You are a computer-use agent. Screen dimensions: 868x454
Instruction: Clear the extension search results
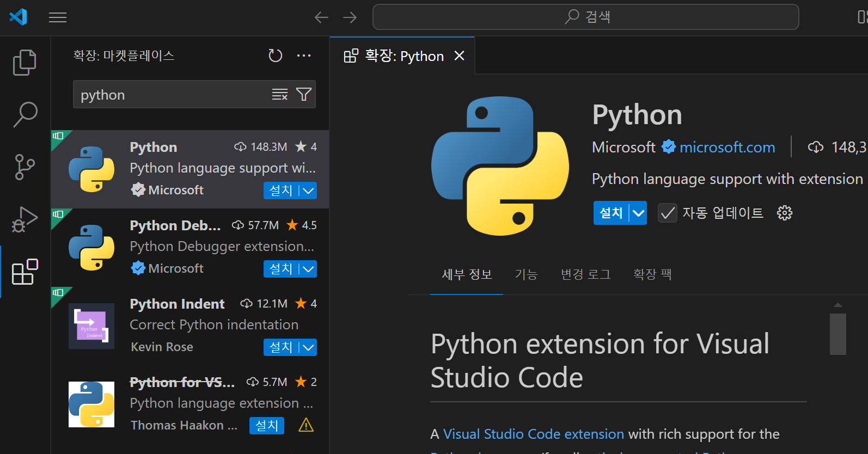pos(280,95)
